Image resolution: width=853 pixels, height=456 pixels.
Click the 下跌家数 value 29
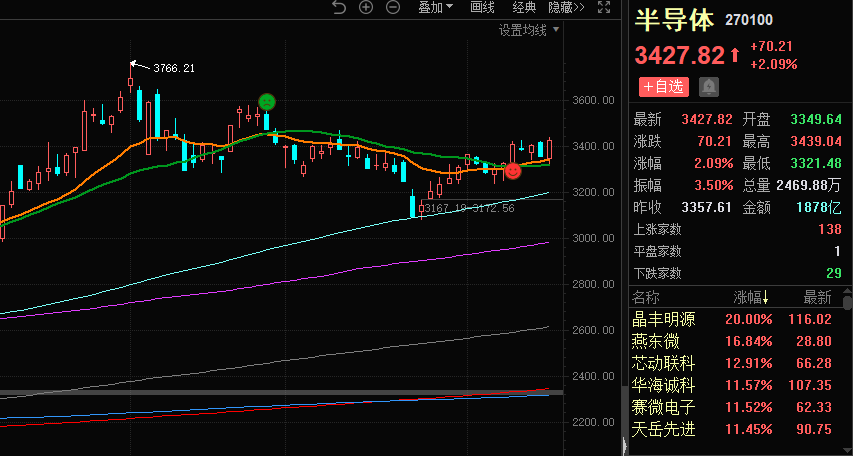click(834, 273)
